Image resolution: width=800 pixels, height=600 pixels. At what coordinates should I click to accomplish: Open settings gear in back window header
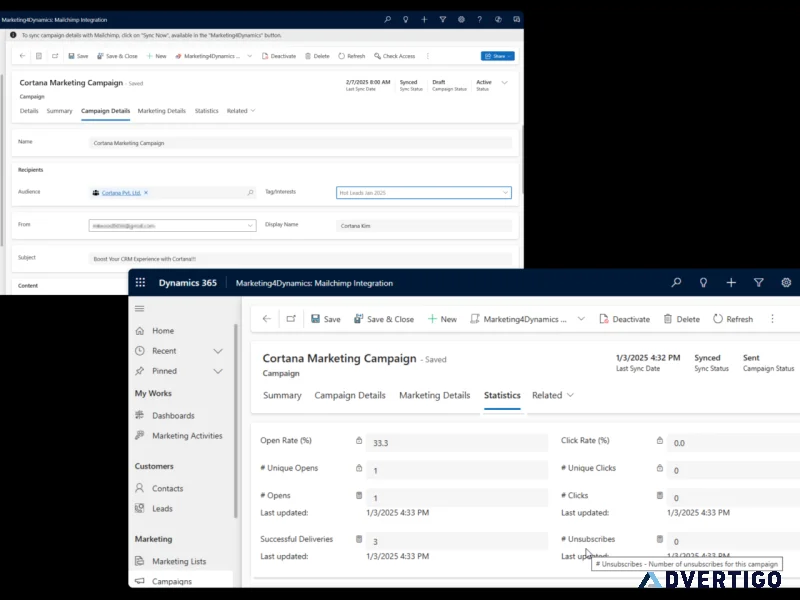coord(461,19)
